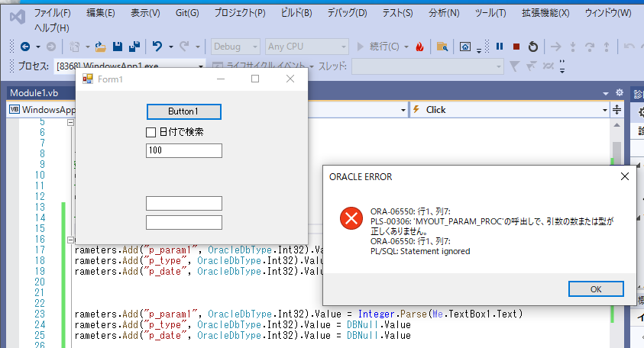The width and height of the screenshot is (644, 348).
Task: Collapse the code region at line 5
Action: pyautogui.click(x=70, y=122)
